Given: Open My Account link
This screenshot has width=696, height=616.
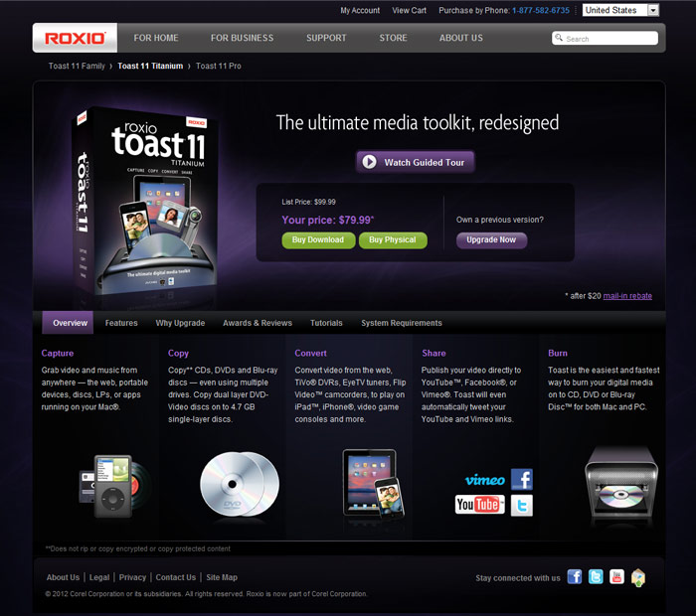Looking at the screenshot, I should (360, 10).
